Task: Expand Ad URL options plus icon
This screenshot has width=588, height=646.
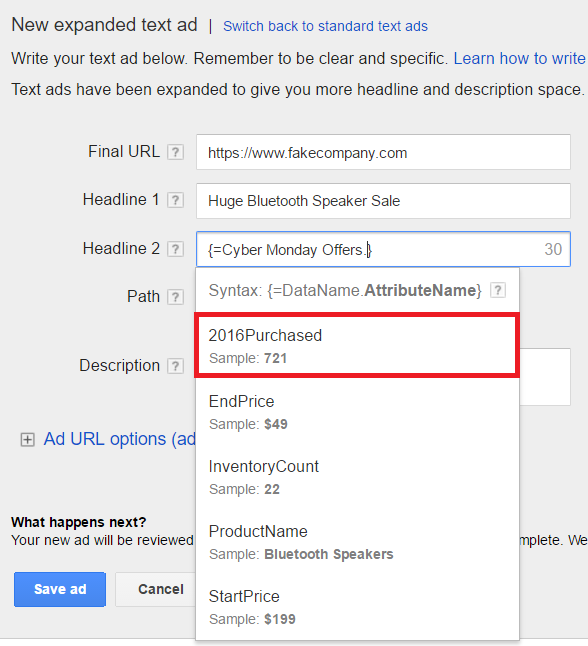Action: (28, 440)
